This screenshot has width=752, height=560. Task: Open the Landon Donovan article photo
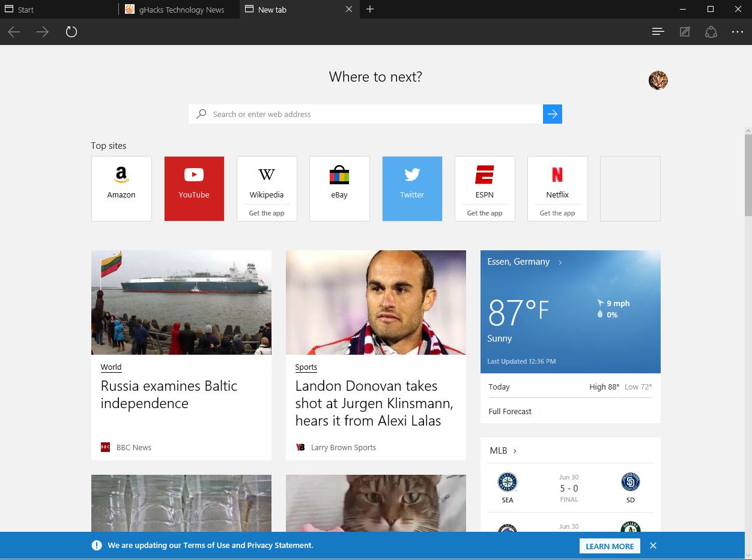coord(376,303)
